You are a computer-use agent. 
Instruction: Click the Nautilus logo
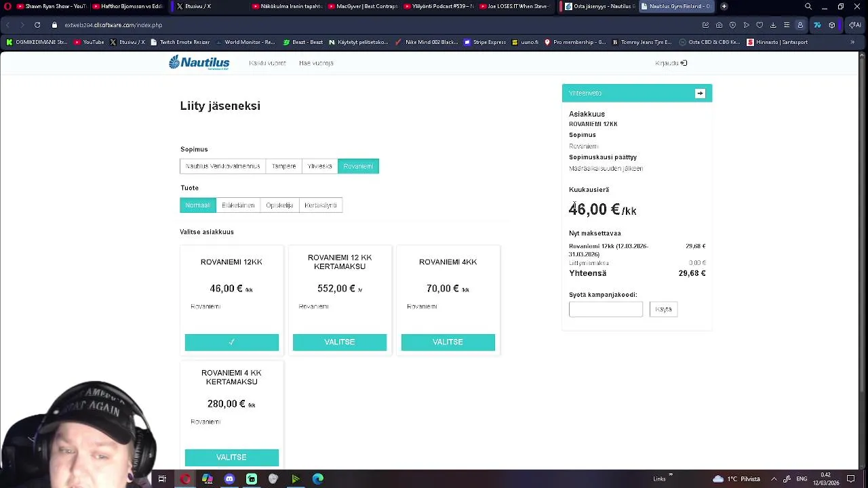[x=199, y=62]
